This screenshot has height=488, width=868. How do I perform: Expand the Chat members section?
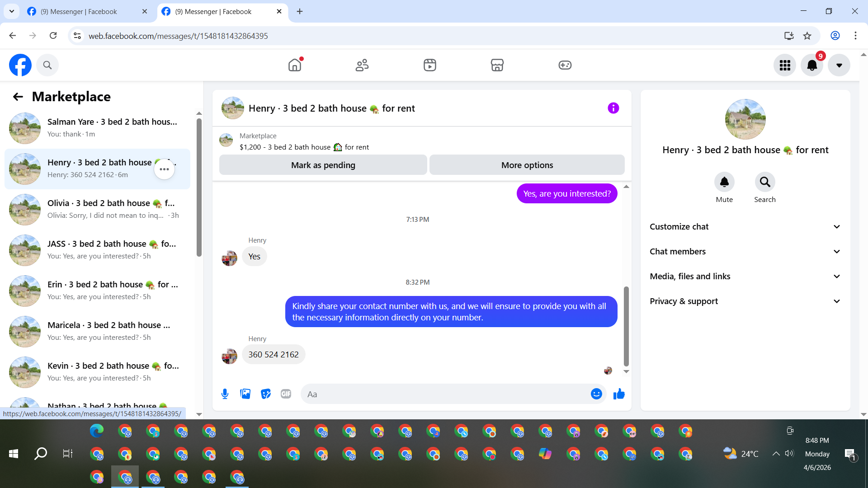745,252
